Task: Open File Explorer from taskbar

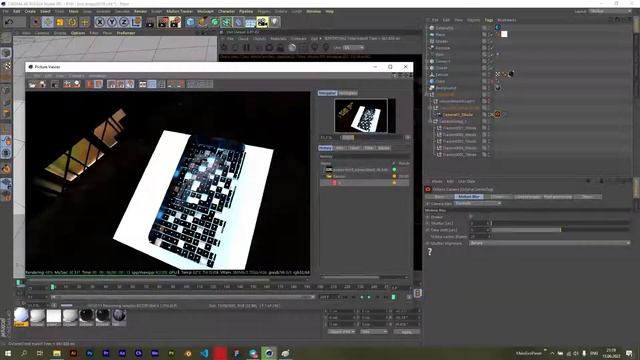Action: [x=57, y=353]
